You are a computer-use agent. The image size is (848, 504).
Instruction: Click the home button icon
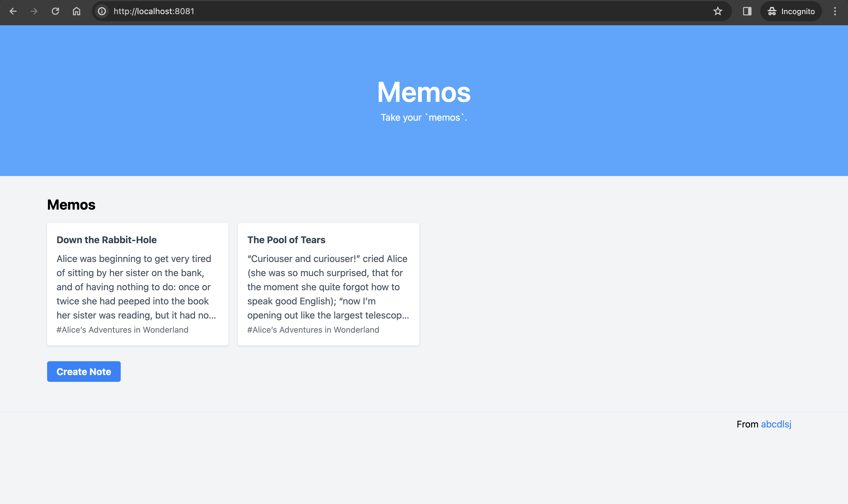(76, 11)
